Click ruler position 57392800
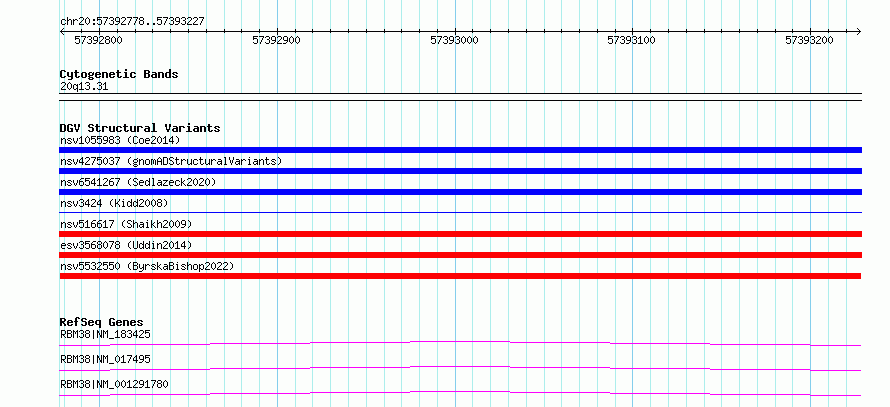The image size is (890, 407). (x=98, y=40)
